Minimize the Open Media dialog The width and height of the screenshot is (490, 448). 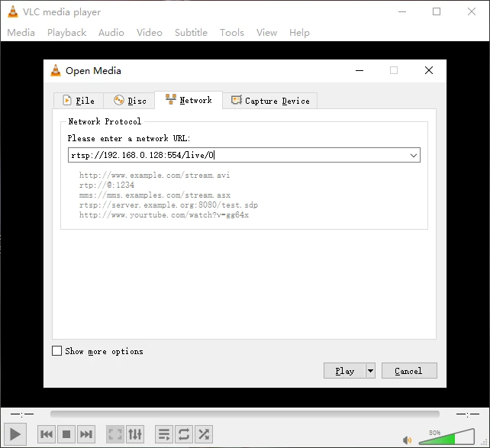coord(359,70)
